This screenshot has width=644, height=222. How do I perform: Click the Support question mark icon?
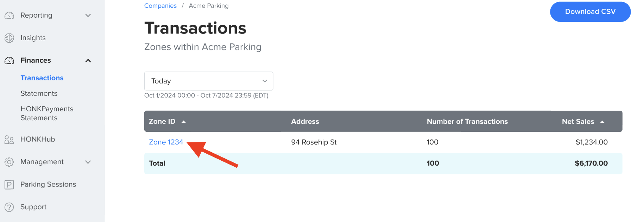click(9, 207)
